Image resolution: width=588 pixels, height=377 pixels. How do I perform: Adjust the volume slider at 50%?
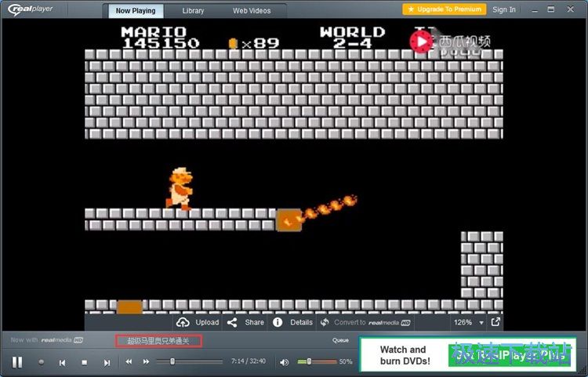pos(309,361)
